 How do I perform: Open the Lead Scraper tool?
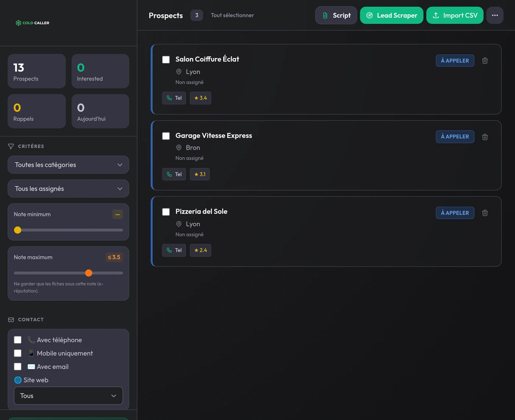[x=391, y=15]
